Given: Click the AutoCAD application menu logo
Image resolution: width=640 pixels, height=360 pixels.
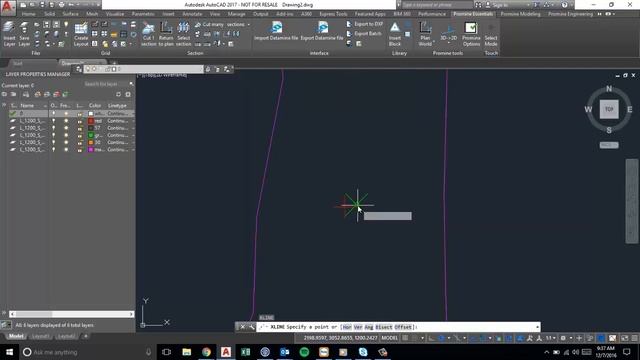Looking at the screenshot, I should pyautogui.click(x=7, y=7).
